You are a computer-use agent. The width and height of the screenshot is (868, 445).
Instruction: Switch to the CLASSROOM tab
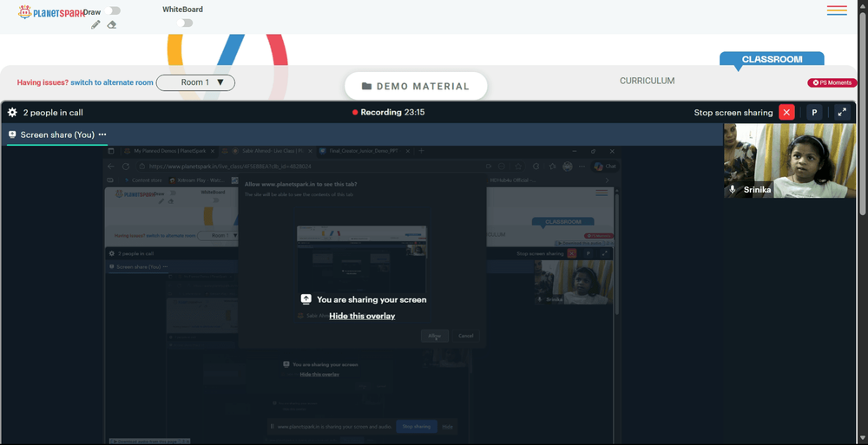(772, 59)
